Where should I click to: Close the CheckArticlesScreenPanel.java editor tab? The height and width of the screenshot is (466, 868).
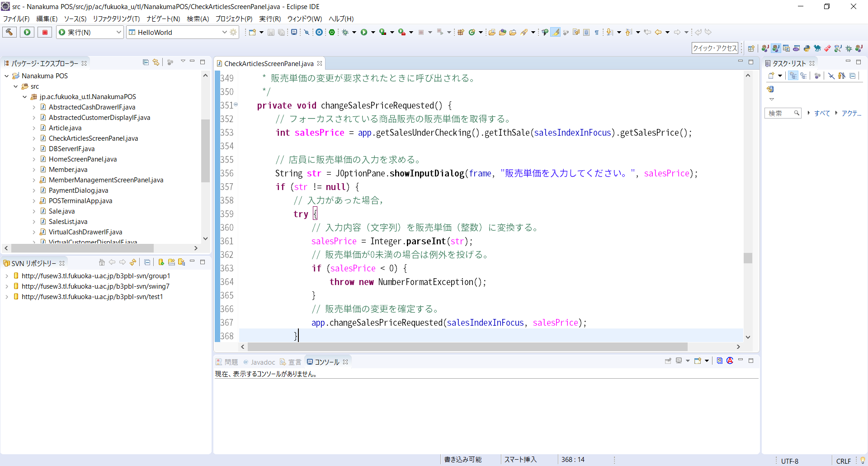tap(320, 63)
